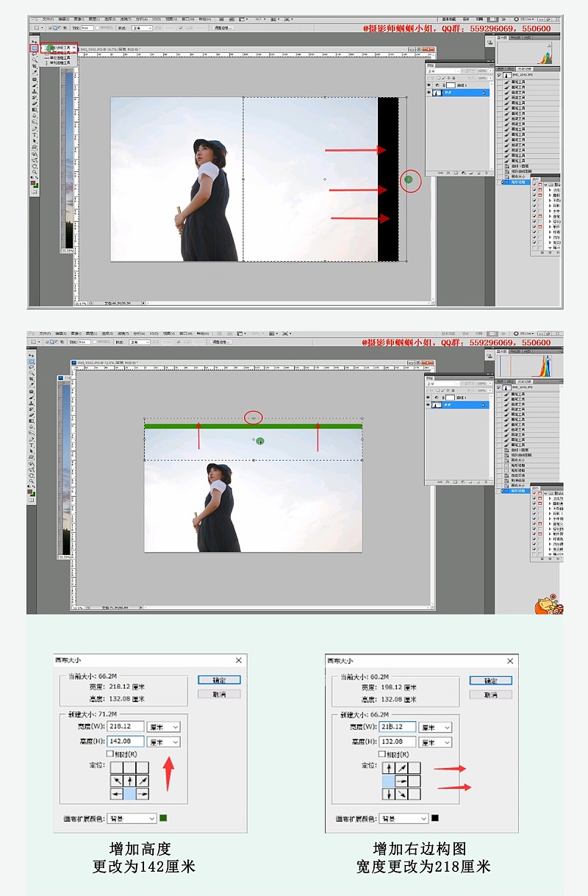
Task: Click width field in the black-swatch dialog
Action: (398, 726)
